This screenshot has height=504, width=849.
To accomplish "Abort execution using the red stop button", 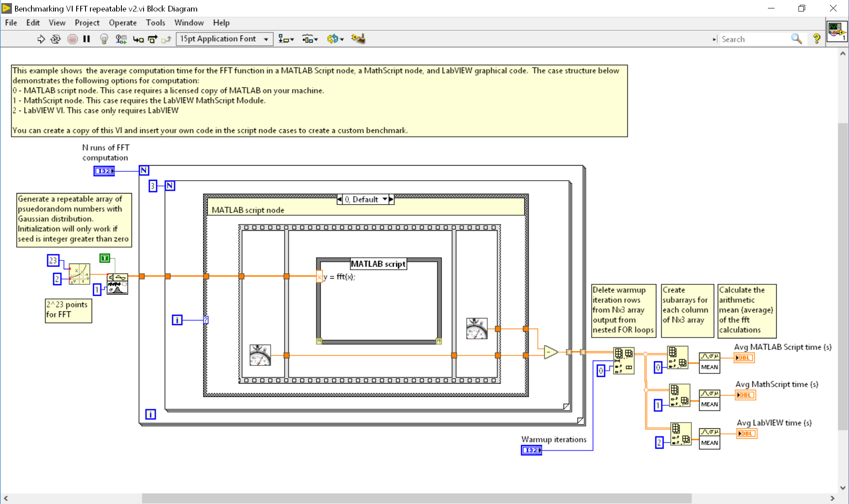I will 72,39.
